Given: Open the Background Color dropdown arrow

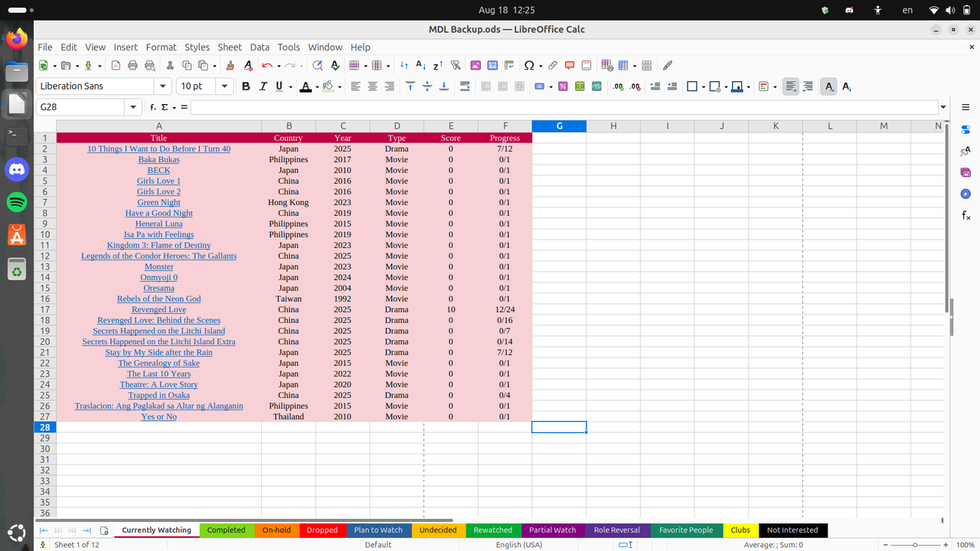Looking at the screenshot, I should click(x=339, y=87).
